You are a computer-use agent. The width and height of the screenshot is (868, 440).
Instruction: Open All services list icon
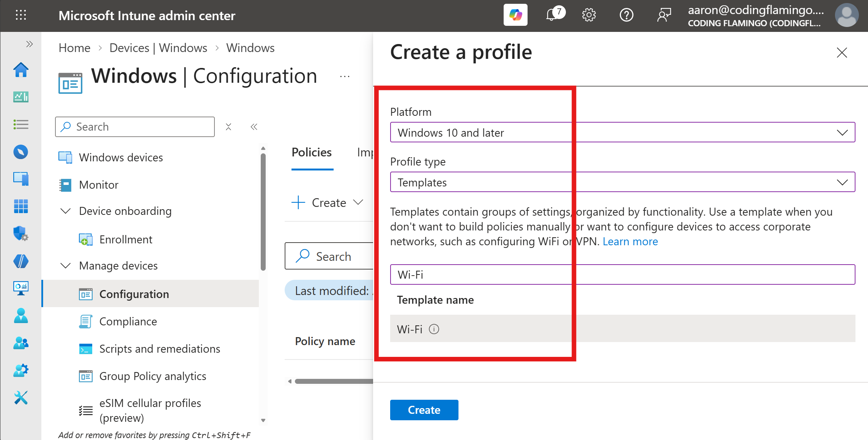[21, 125]
